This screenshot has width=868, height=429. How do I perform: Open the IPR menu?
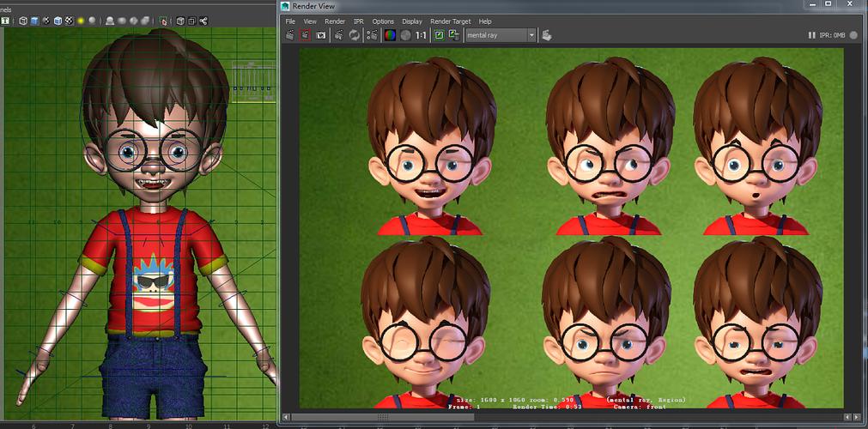click(359, 21)
